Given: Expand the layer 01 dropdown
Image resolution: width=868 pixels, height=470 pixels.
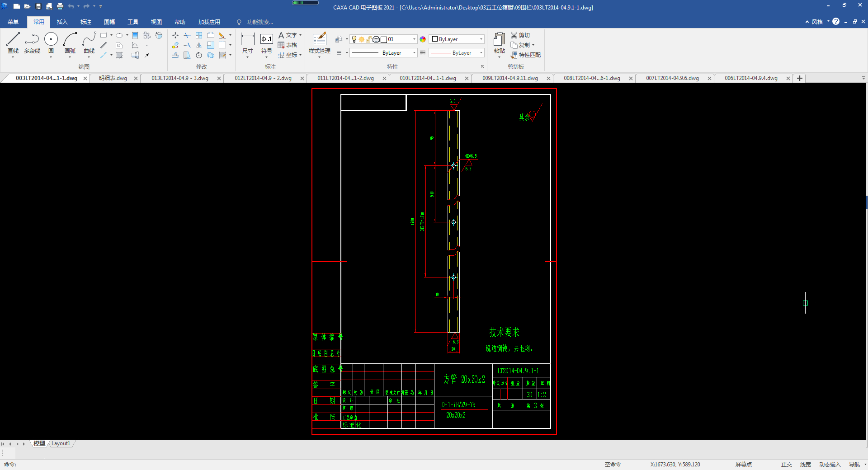Looking at the screenshot, I should (x=414, y=39).
